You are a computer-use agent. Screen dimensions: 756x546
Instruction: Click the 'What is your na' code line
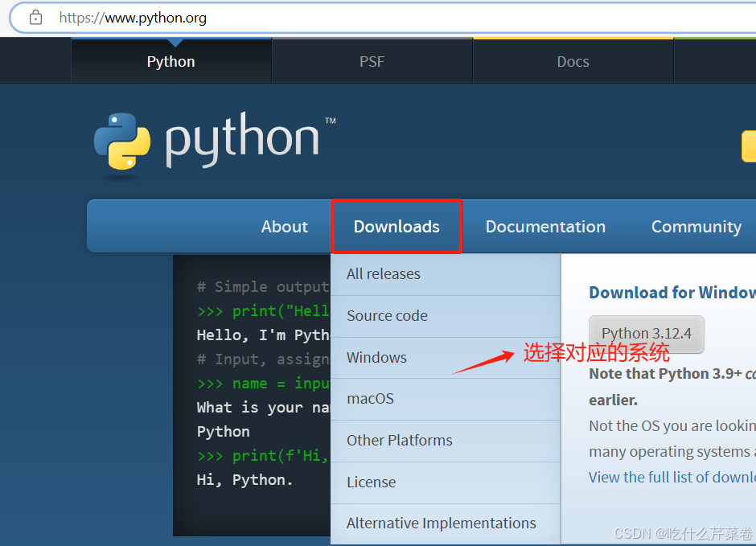tap(263, 408)
